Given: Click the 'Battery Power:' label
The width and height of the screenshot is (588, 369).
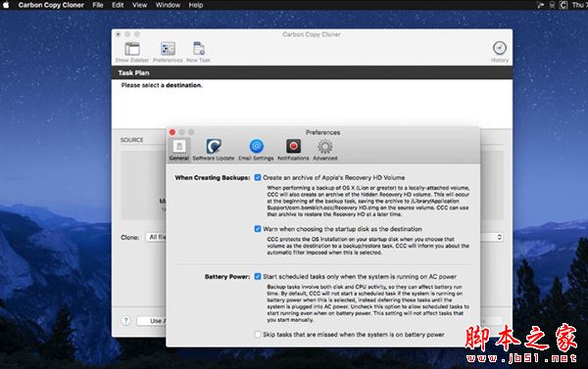Looking at the screenshot, I should 227,277.
